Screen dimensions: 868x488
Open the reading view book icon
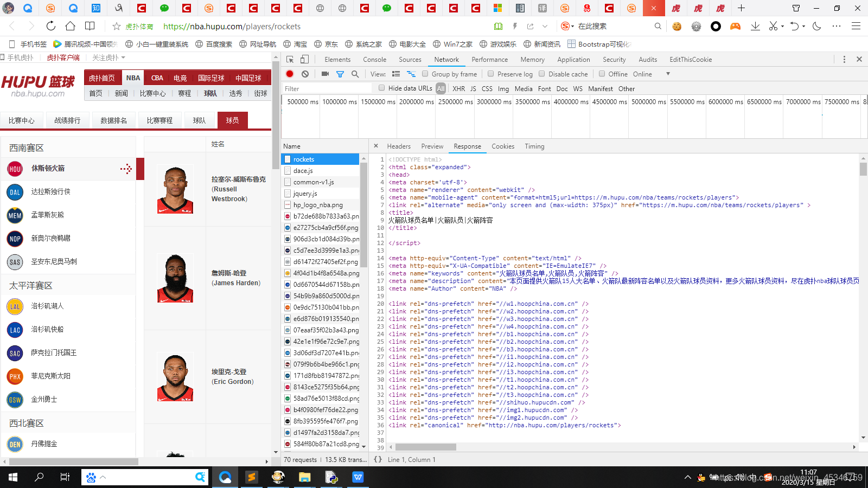point(90,25)
